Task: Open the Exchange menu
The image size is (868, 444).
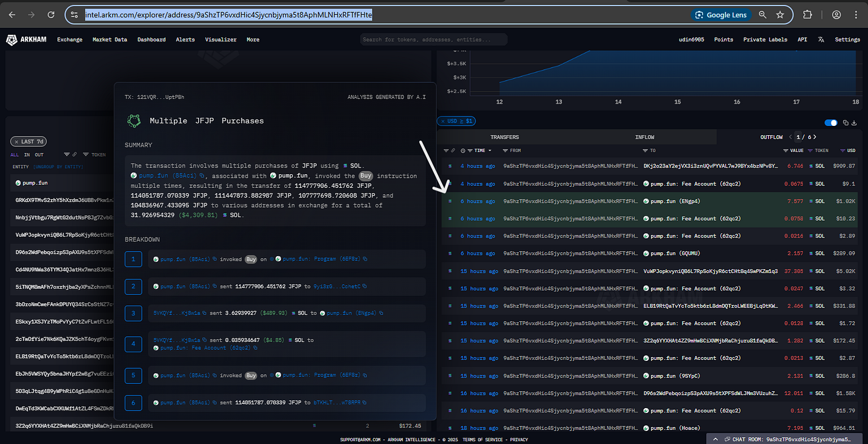Action: tap(69, 40)
